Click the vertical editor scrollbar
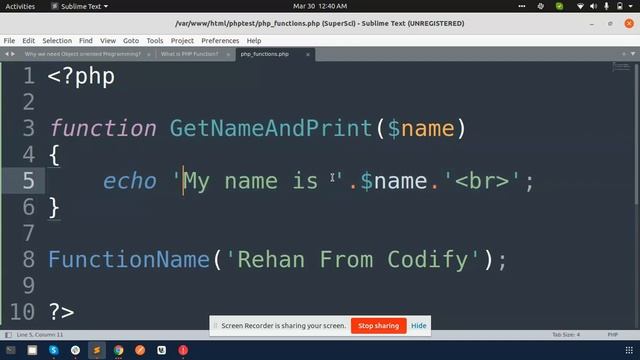This screenshot has height=360, width=640. (637, 135)
